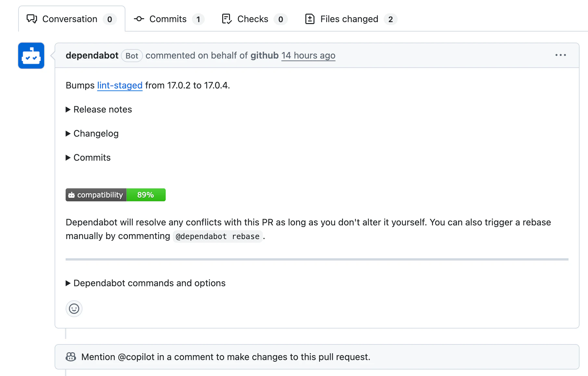Expand the Release notes section
This screenshot has width=588, height=376.
[x=99, y=109]
